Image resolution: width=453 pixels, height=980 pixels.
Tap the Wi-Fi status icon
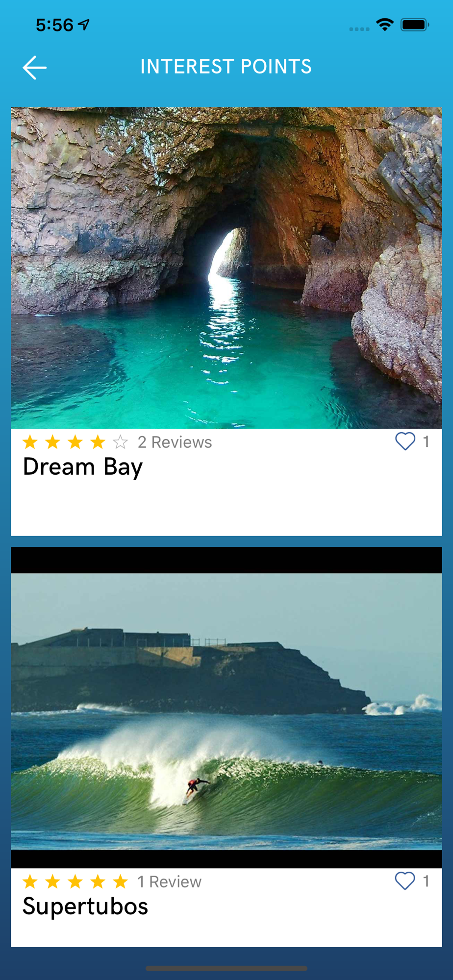pos(385,24)
